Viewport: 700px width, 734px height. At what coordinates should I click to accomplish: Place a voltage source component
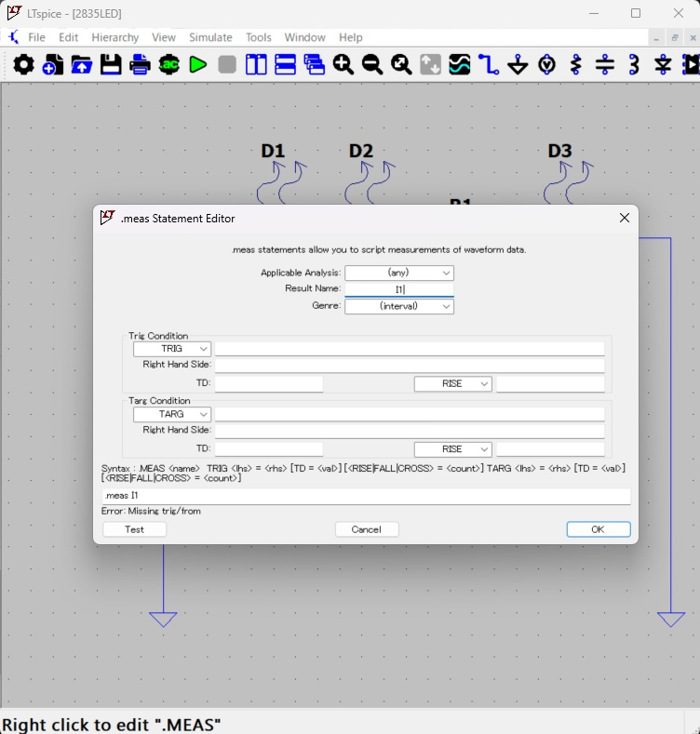click(546, 64)
